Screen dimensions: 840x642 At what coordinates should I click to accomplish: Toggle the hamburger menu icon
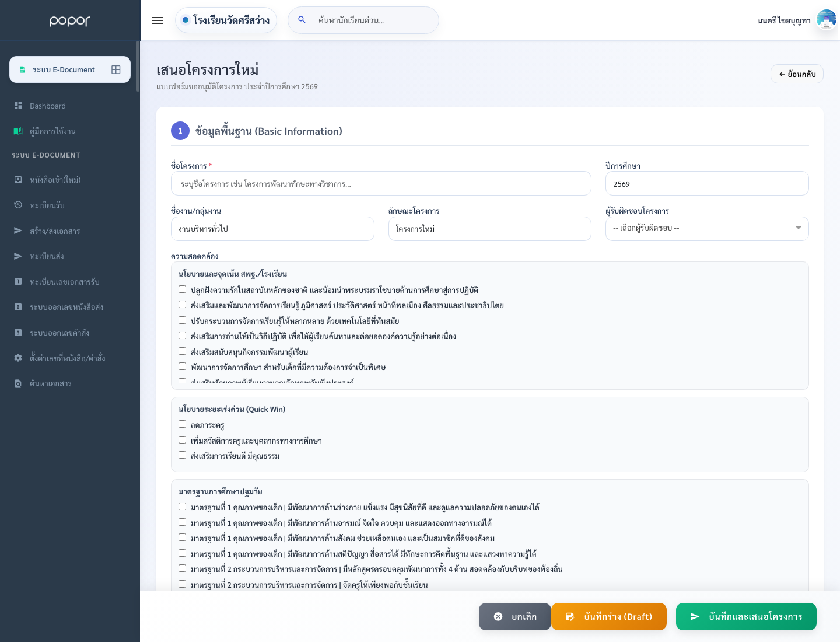click(157, 20)
